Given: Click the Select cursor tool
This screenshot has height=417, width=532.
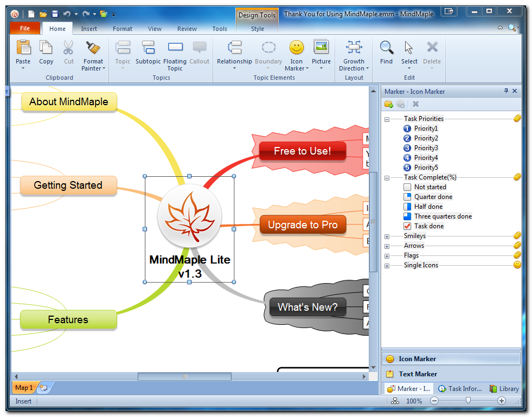Looking at the screenshot, I should [409, 48].
